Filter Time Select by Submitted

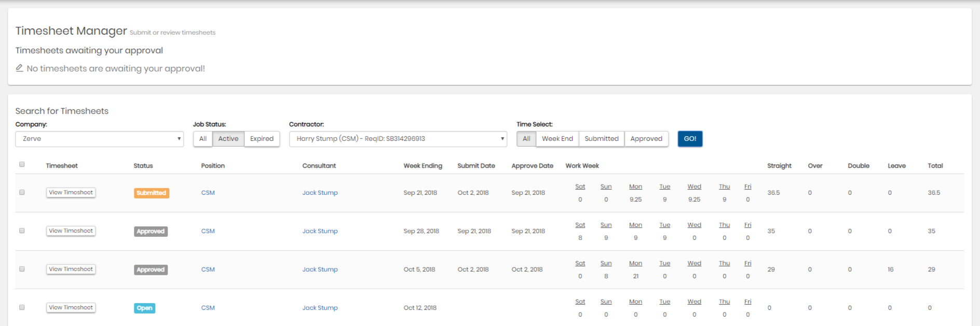click(601, 139)
